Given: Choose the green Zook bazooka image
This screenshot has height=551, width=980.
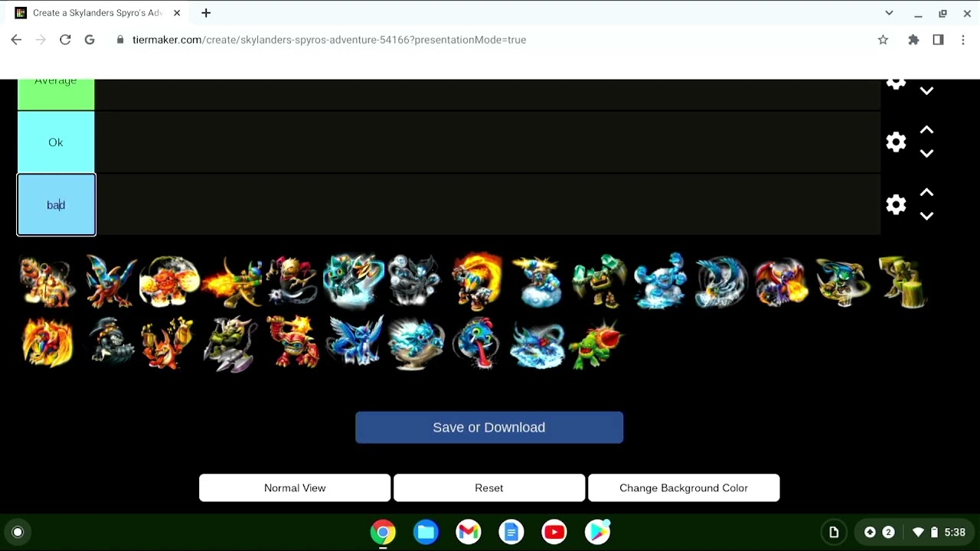Looking at the screenshot, I should pyautogui.click(x=599, y=343).
